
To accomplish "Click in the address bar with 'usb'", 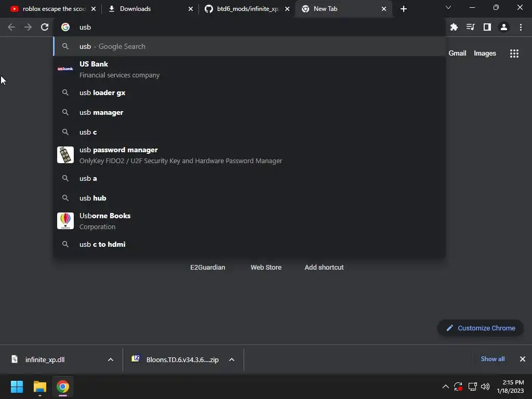I will click(x=249, y=27).
